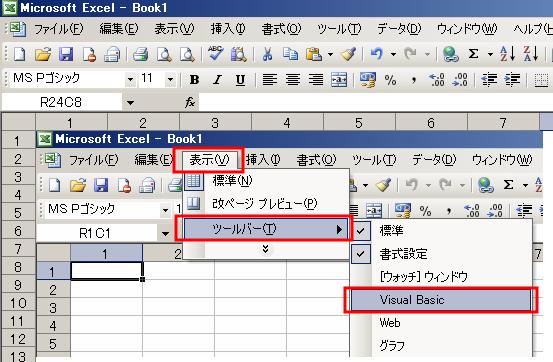Click the Open folder icon in top toolbar
553x362 pixels.
point(43,54)
